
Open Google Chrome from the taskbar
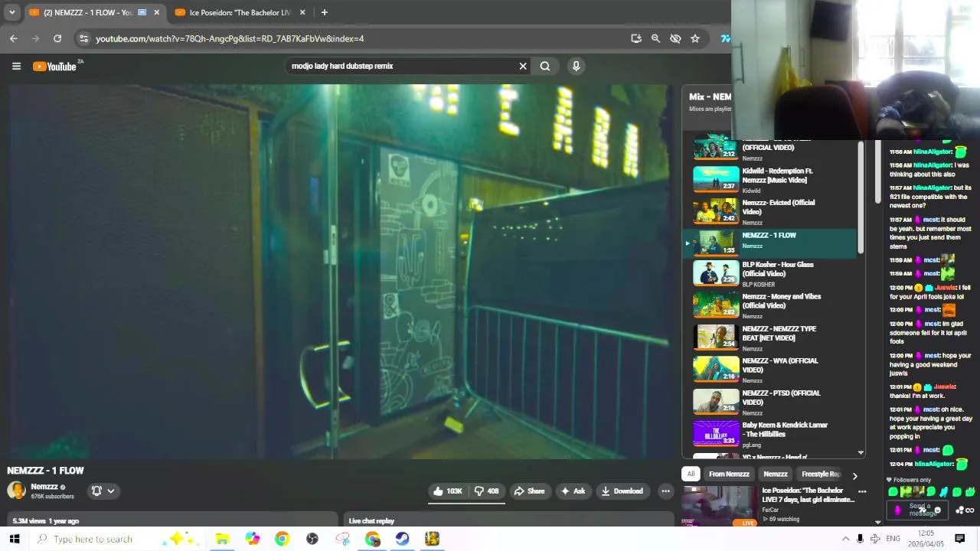[x=283, y=539]
